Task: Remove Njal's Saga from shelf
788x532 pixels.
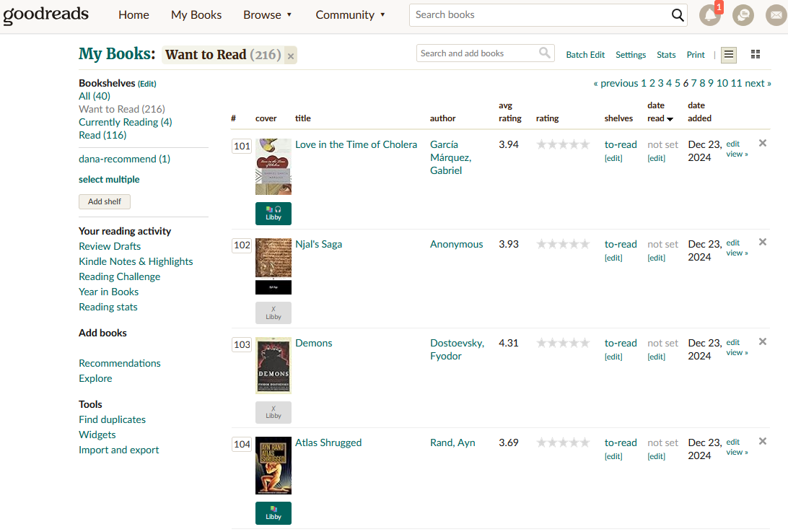Action: click(x=762, y=243)
